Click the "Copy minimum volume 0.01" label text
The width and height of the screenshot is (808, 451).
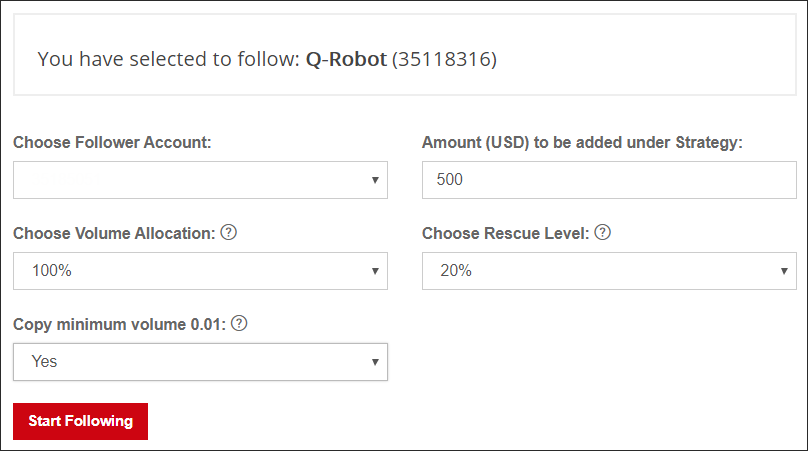119,324
